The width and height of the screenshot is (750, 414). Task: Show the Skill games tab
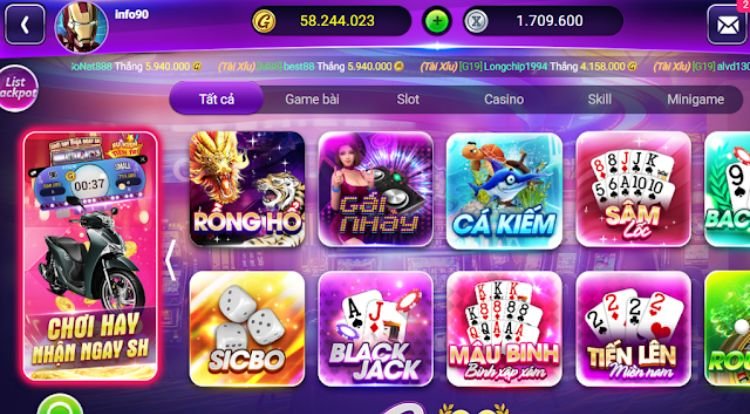599,99
